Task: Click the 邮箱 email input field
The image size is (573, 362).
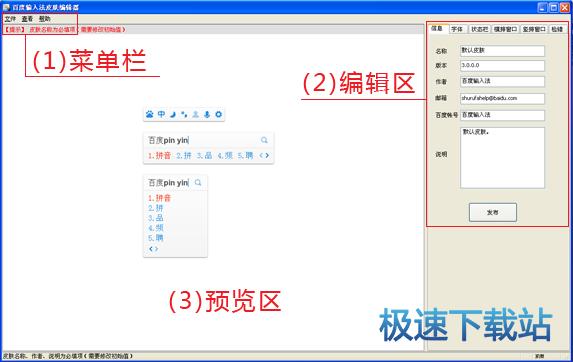Action: pos(502,98)
